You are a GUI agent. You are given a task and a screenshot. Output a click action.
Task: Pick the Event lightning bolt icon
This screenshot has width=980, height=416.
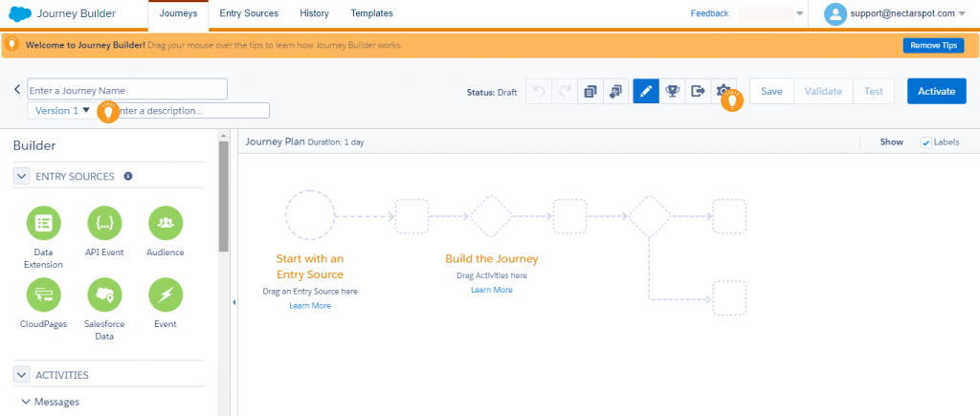point(166,295)
